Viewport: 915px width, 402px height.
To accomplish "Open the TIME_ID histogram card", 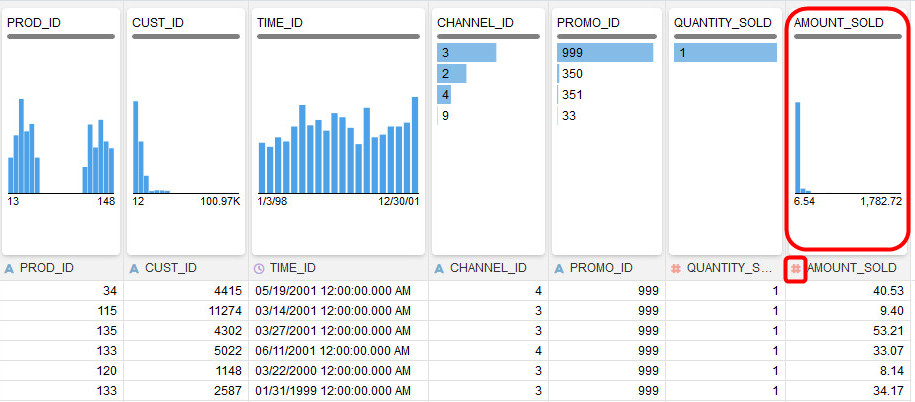I will pyautogui.click(x=338, y=131).
